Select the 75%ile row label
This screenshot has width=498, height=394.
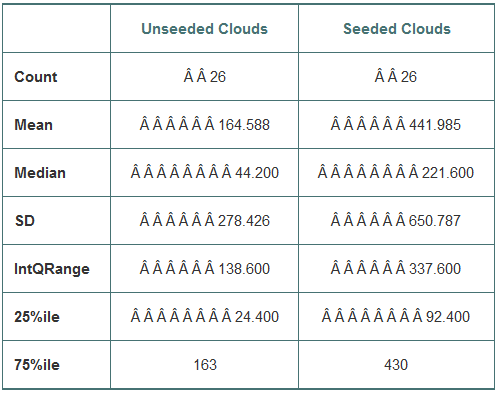point(37,365)
